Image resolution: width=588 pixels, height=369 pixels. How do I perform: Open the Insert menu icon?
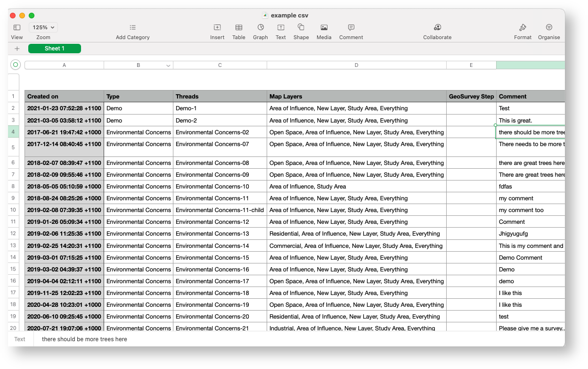217,27
